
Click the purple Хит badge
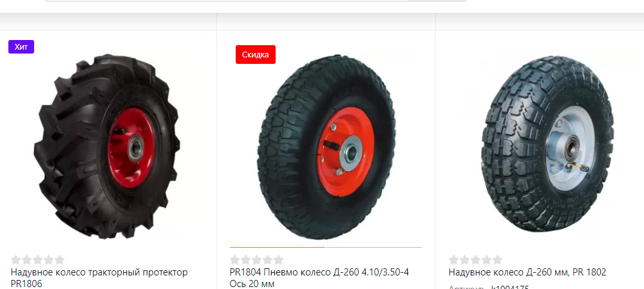pyautogui.click(x=21, y=47)
